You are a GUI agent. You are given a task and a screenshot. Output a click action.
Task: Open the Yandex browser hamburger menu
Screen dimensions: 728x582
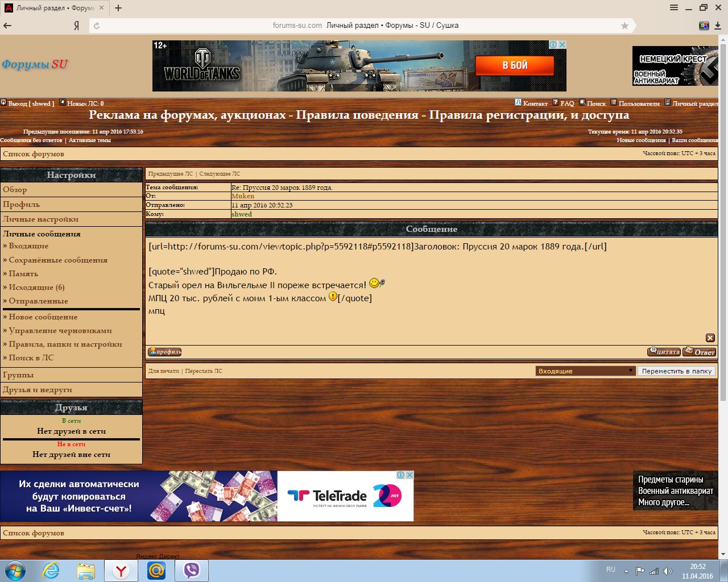(674, 8)
